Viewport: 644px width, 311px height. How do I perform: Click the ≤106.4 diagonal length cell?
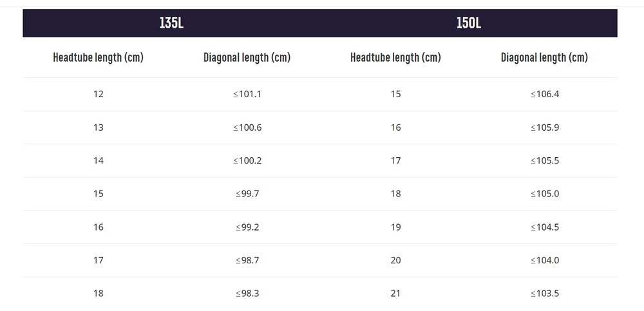point(545,94)
